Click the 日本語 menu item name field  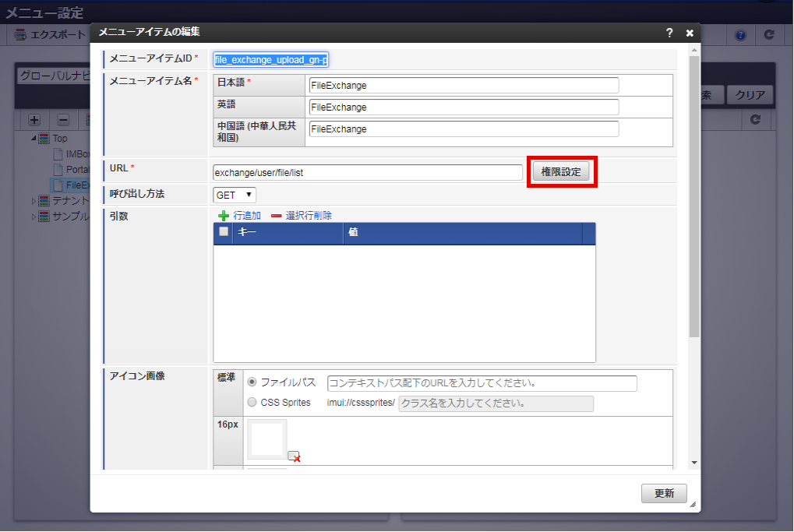(x=464, y=86)
